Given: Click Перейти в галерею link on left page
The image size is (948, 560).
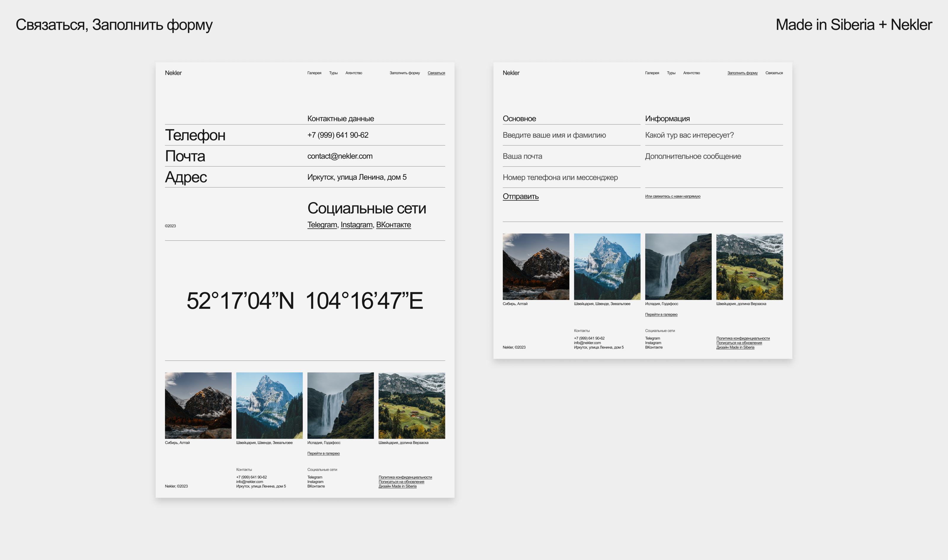Looking at the screenshot, I should click(323, 453).
